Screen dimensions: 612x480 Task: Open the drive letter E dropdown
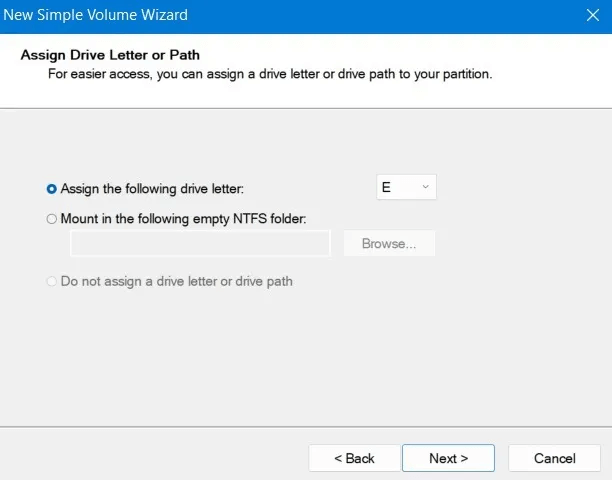[x=406, y=187]
